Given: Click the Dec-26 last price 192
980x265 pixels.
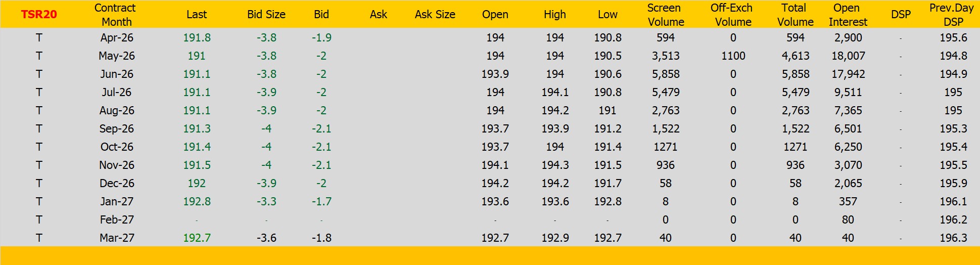Looking at the screenshot, I should click(x=197, y=184).
